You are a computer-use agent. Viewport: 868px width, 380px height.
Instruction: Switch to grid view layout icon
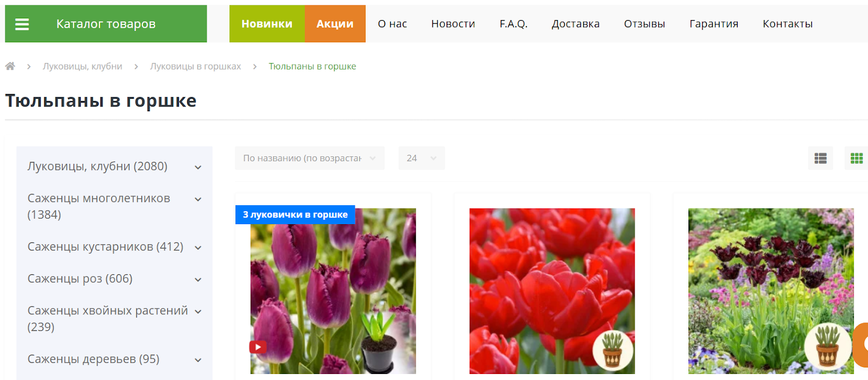[x=857, y=158]
